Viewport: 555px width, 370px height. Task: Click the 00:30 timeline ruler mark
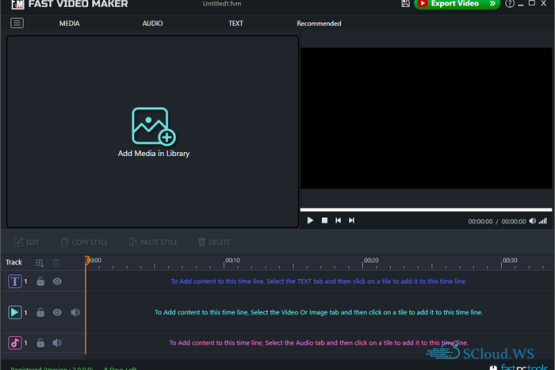click(x=510, y=260)
